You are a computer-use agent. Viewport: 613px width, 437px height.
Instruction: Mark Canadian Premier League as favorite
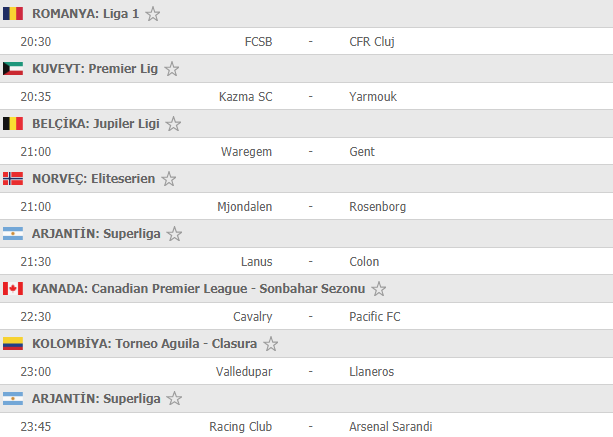pyautogui.click(x=379, y=289)
